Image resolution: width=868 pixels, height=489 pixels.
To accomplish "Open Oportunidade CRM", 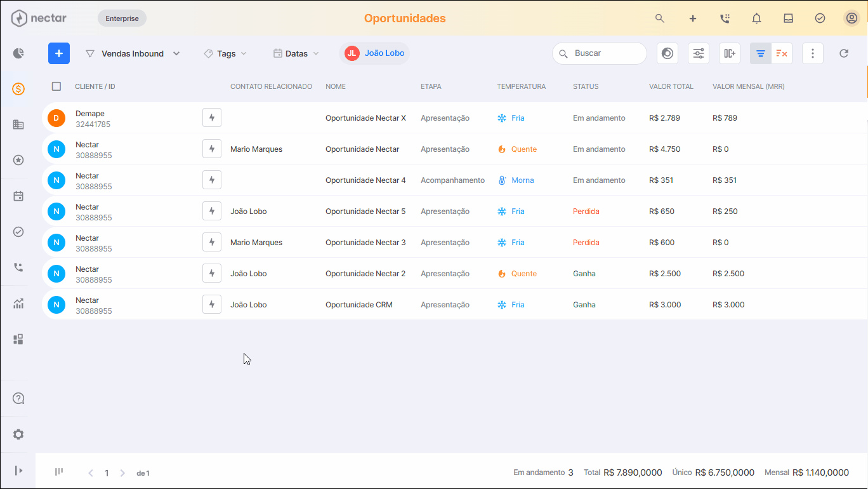I will [x=359, y=305].
